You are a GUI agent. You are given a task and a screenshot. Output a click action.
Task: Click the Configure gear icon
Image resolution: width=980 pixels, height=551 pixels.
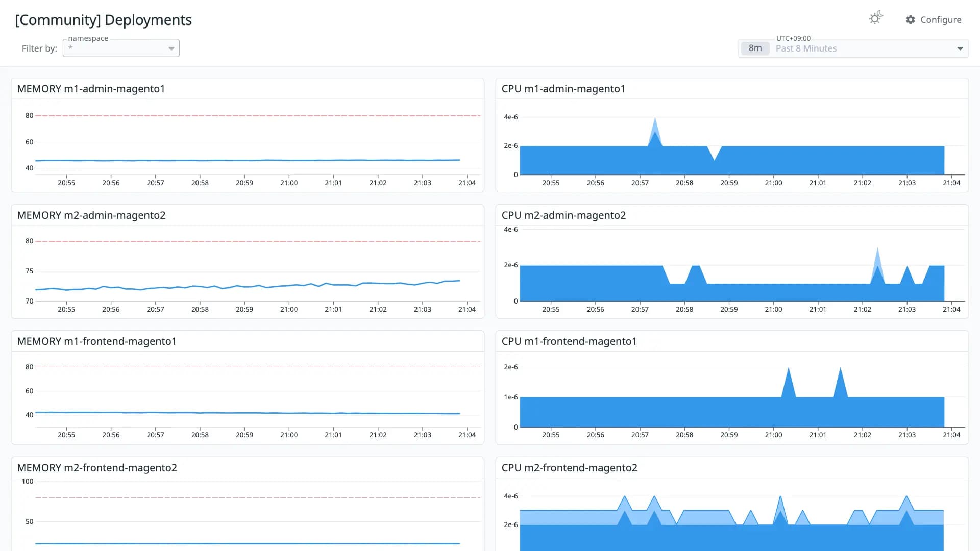[x=911, y=20]
